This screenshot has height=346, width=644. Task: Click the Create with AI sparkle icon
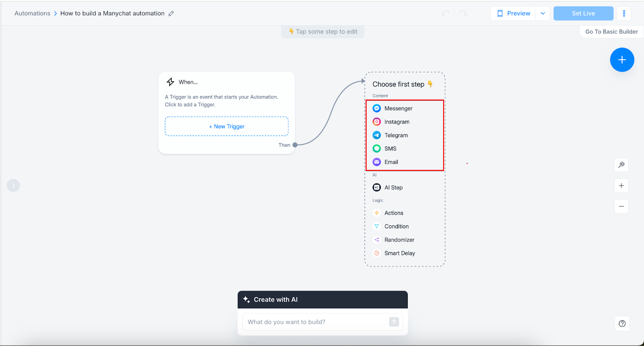tap(246, 300)
